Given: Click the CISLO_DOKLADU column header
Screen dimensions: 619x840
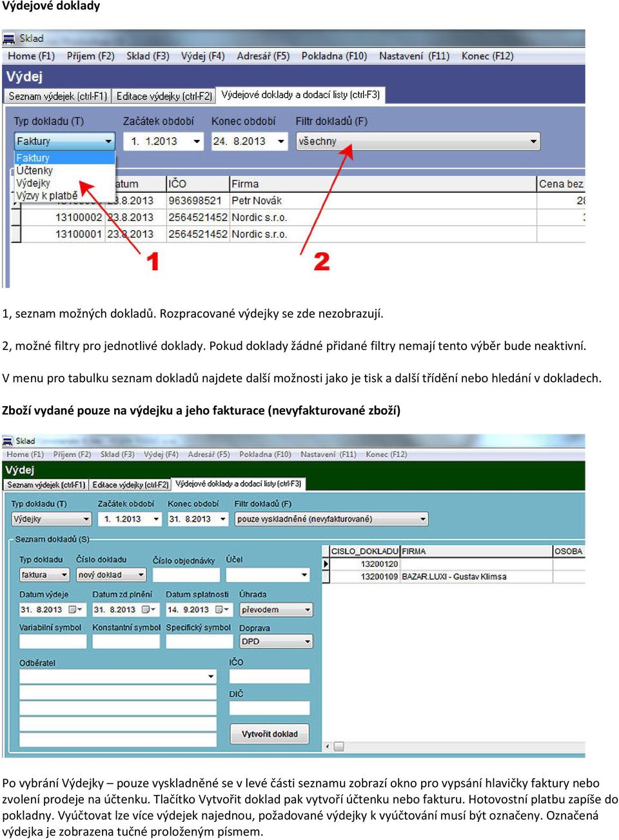Looking at the screenshot, I should tap(364, 551).
